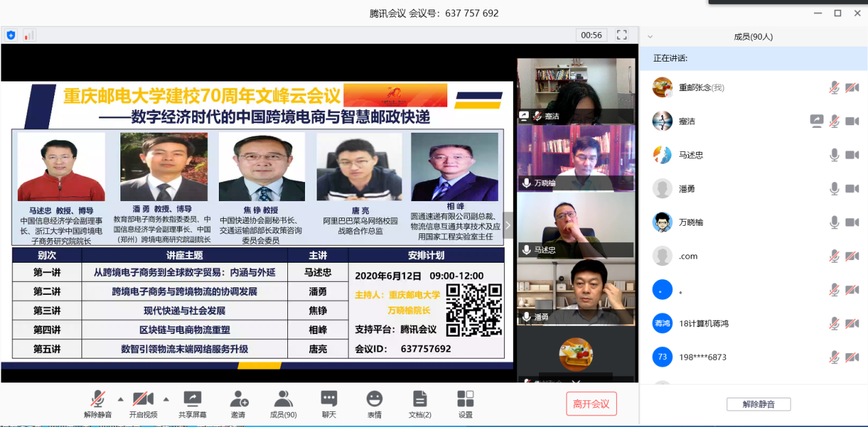Toggle microphone for 马述忠 member row
Screen dimensions: 868x427
pos(834,155)
